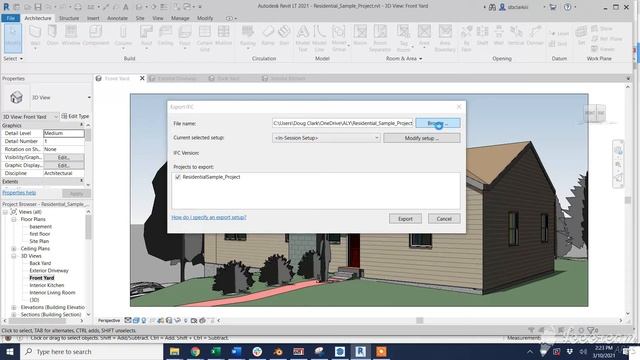Image resolution: width=640 pixels, height=360 pixels.
Task: Click the Windows search box
Action: pyautogui.click(x=91, y=351)
